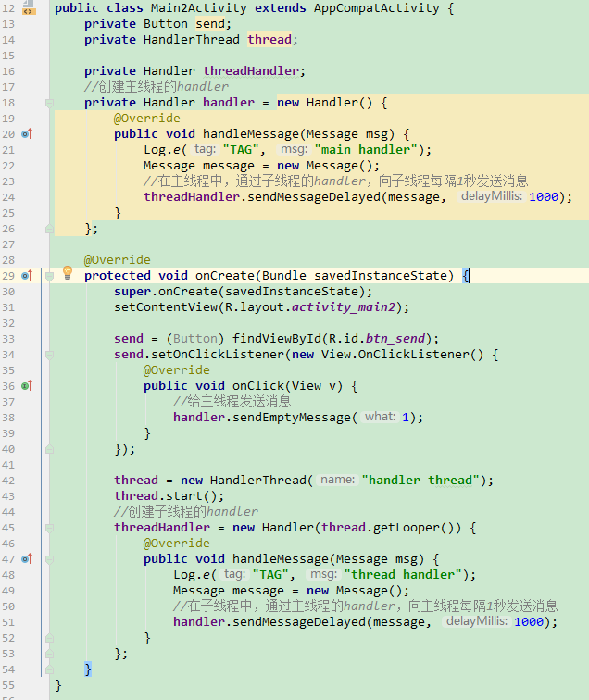Click the fold end marker on line 52
This screenshot has height=700, width=589.
coord(50,638)
